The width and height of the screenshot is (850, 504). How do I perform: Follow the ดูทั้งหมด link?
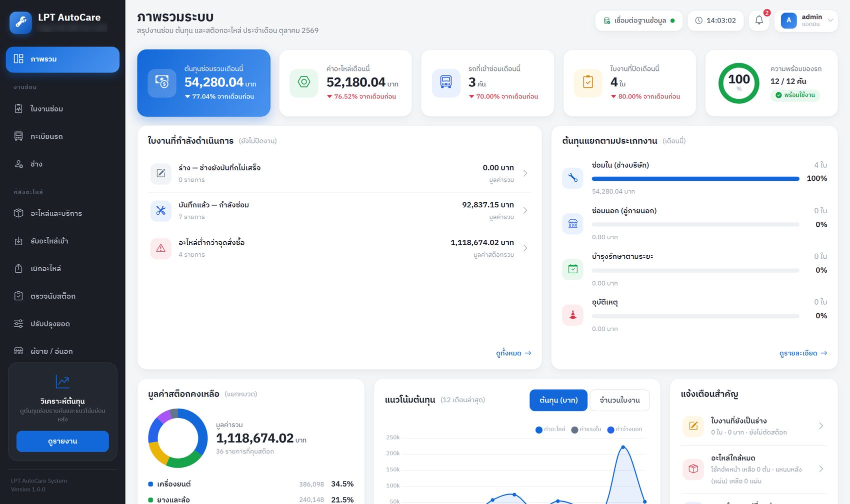coord(513,353)
